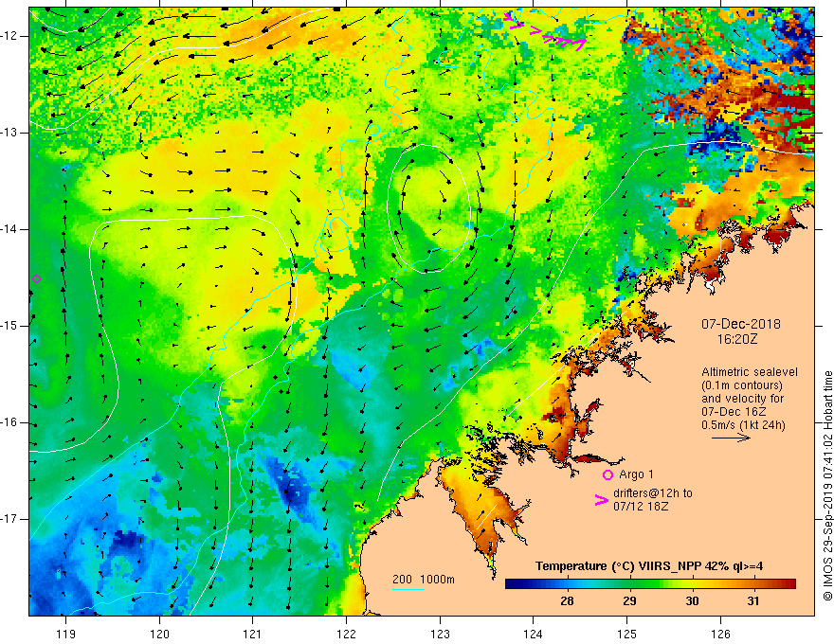Click the IMOS copyright timestamp text

pyautogui.click(x=827, y=486)
